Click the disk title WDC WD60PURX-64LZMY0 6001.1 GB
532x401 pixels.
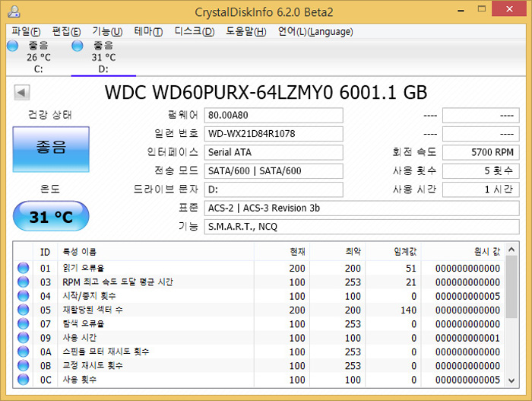(x=266, y=92)
